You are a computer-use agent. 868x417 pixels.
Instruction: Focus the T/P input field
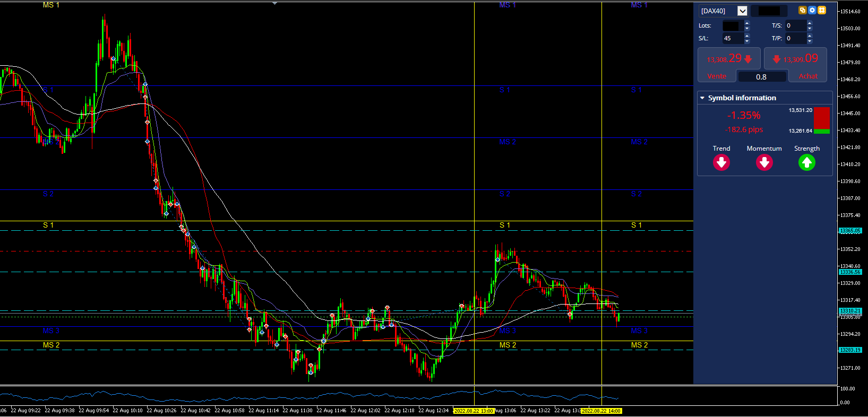tap(796, 38)
